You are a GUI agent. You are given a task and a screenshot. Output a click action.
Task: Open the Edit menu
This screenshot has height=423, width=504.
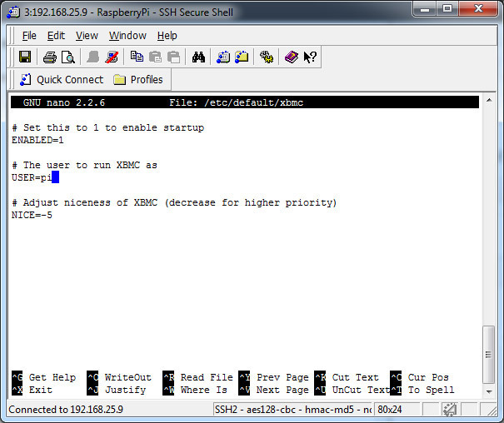point(56,36)
